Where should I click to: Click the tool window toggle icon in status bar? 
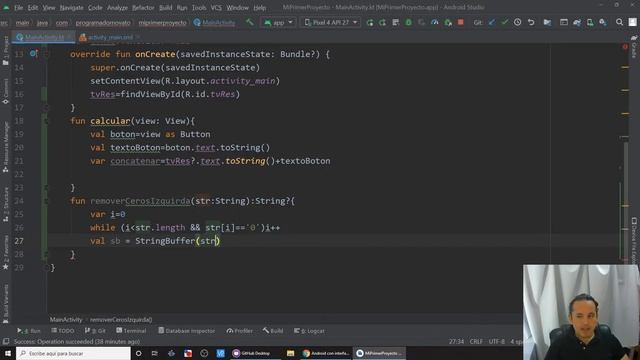(x=6, y=341)
